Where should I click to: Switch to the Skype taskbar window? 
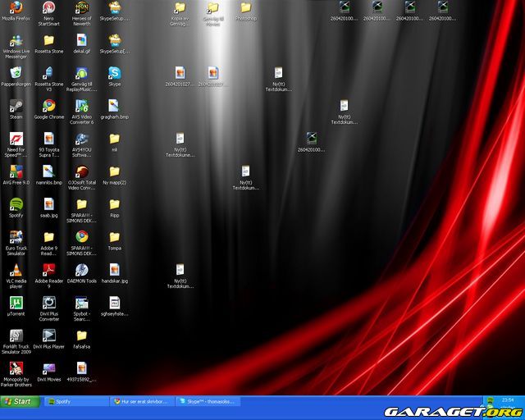pyautogui.click(x=209, y=402)
